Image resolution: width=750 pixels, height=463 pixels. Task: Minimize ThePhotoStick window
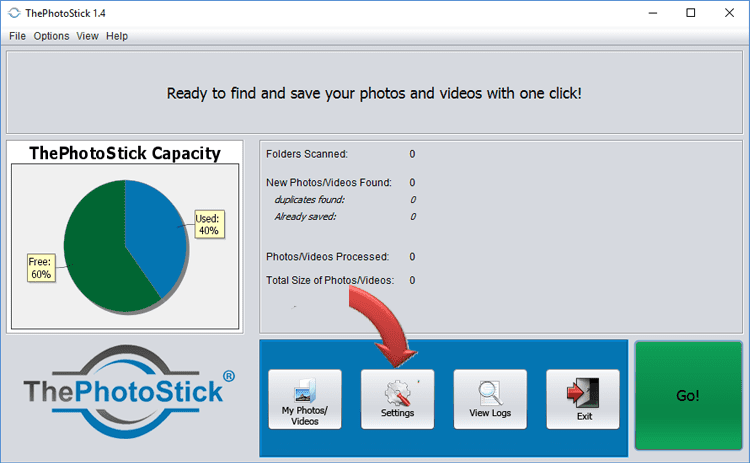point(652,13)
